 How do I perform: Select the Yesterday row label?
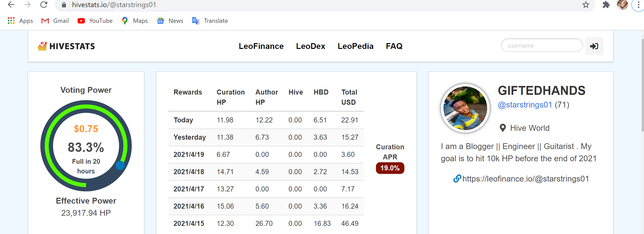[190, 137]
